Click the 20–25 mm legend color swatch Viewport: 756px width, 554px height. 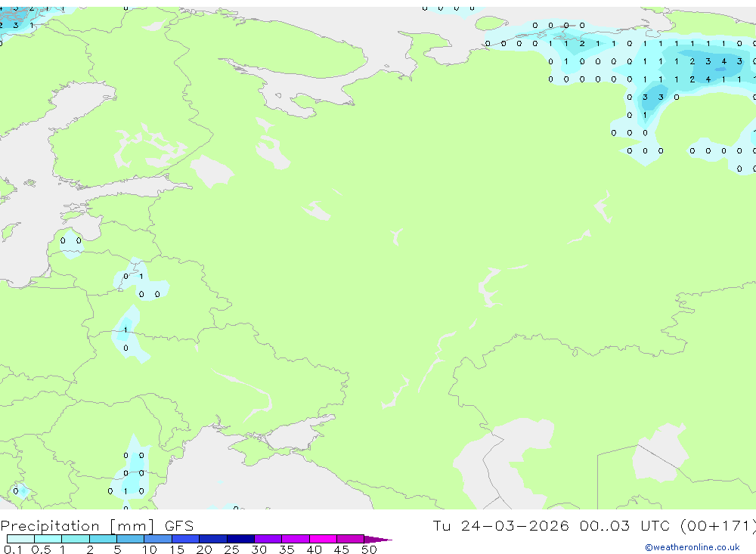point(213,539)
